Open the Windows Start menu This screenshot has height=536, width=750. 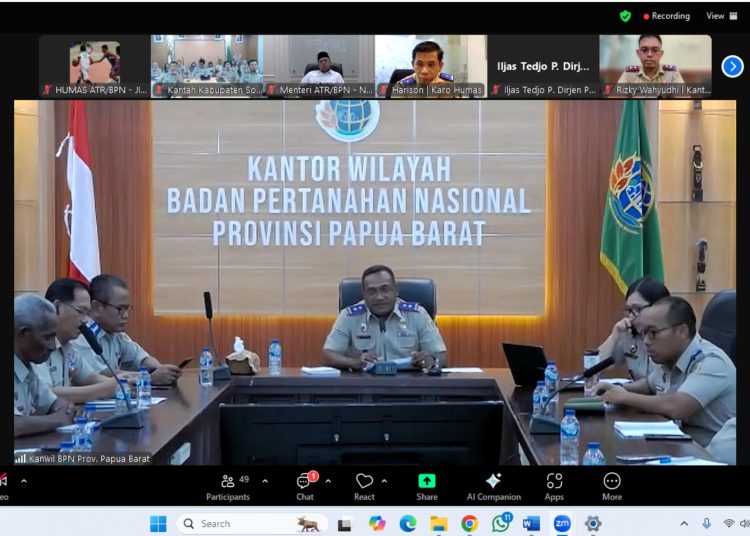[158, 524]
